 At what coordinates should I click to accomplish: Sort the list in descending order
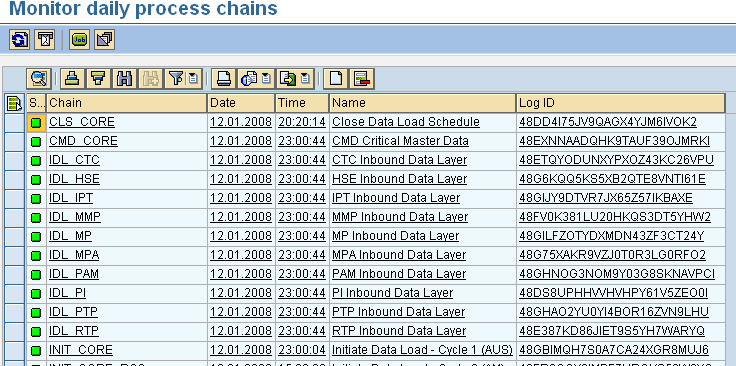coord(98,79)
